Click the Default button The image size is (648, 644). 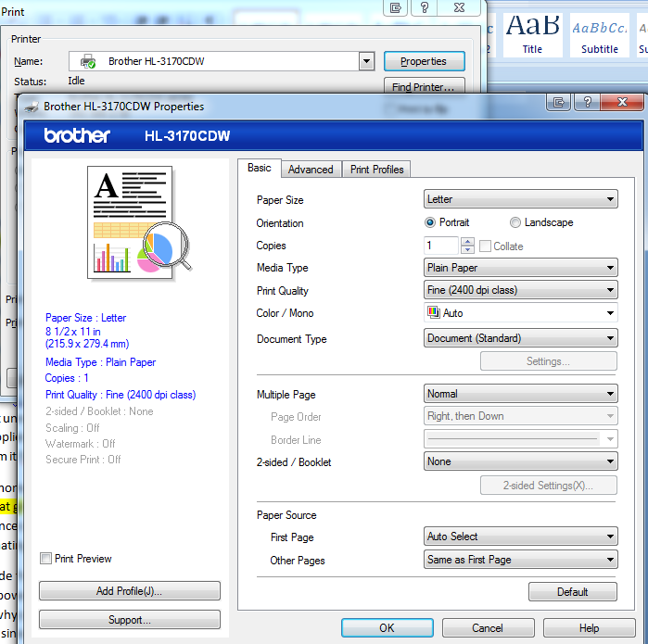[x=573, y=591]
